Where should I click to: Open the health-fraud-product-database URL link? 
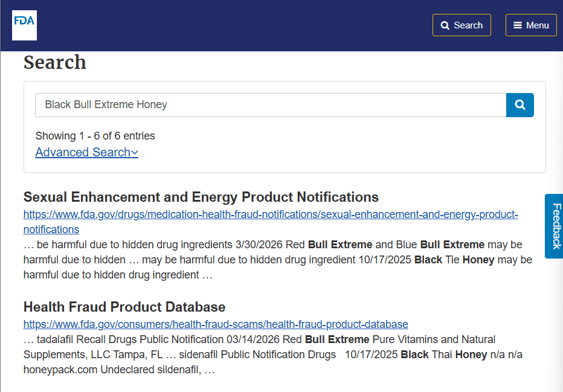(216, 324)
